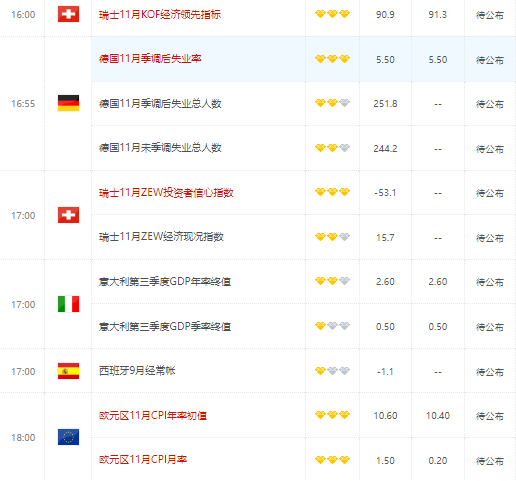Click the German flag at 16:55
This screenshot has height=481, width=516.
[x=68, y=103]
